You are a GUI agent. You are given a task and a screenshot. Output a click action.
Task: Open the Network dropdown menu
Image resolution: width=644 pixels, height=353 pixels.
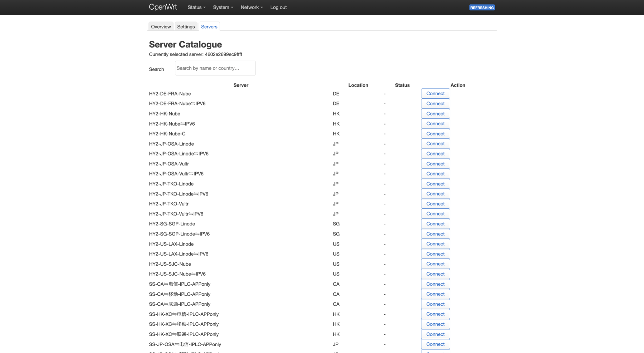coord(252,7)
